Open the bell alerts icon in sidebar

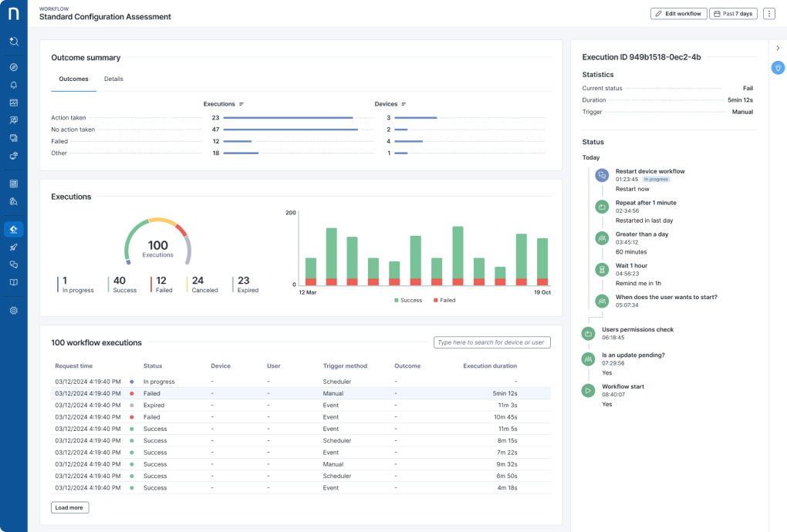(13, 85)
